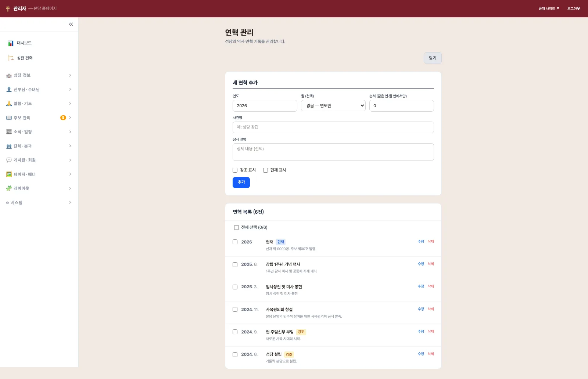Click the speech bubble 게시판·회원 icon
This screenshot has width=588, height=379.
click(x=9, y=160)
